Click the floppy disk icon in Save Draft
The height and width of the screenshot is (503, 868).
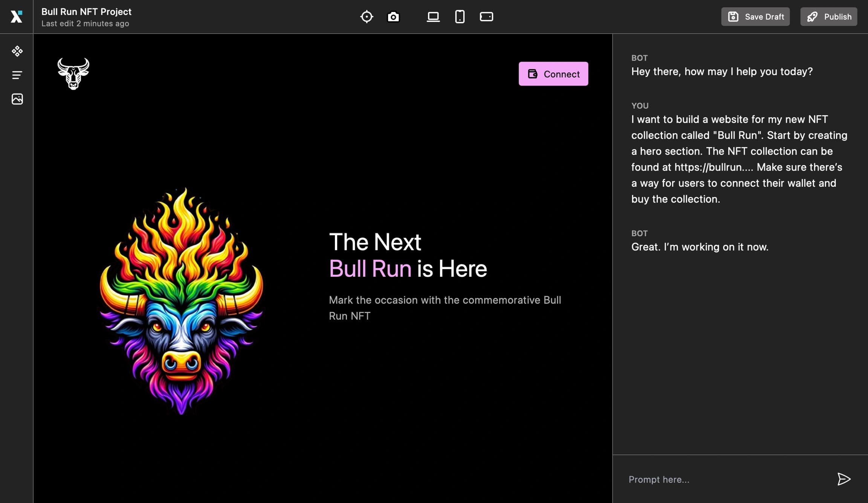tap(733, 17)
